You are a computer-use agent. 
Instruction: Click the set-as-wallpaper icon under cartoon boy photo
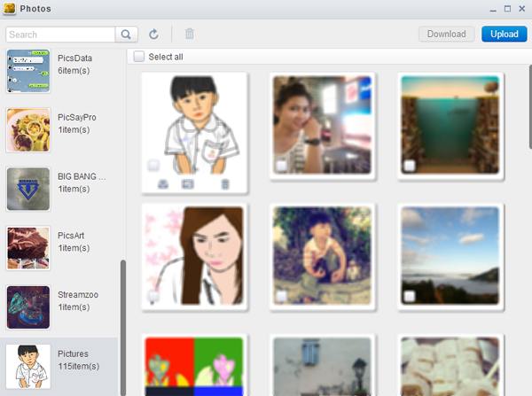click(187, 184)
